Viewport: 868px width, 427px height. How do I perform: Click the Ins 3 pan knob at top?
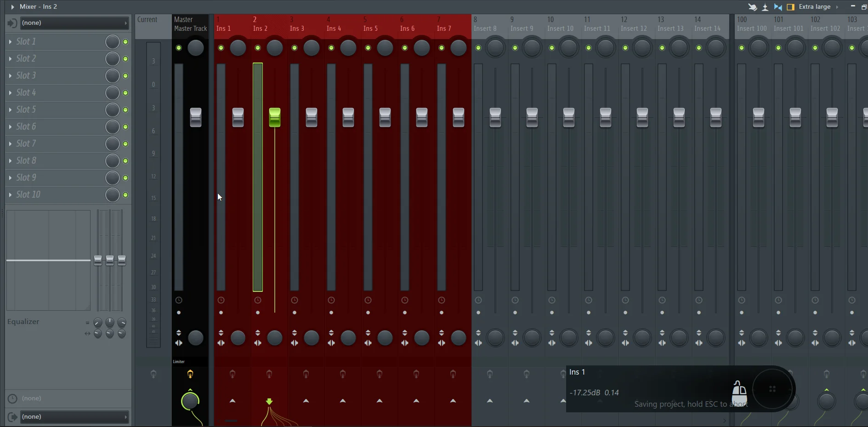pyautogui.click(x=312, y=48)
